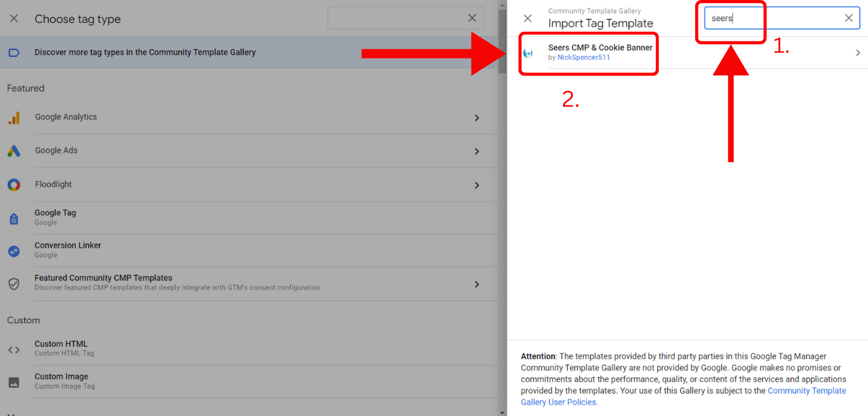
Task: Select the Conversion Linker tag type
Action: [249, 250]
